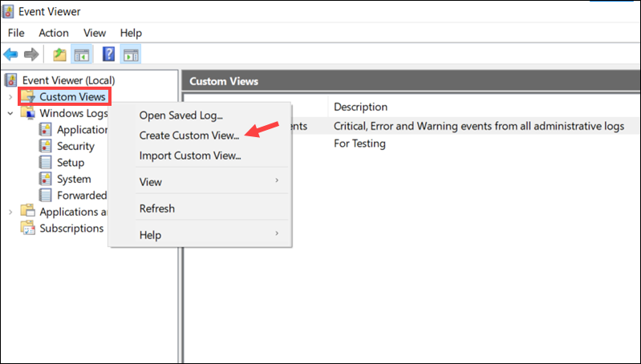Expand the Custom Views tree node
This screenshot has height=364, width=641.
10,97
